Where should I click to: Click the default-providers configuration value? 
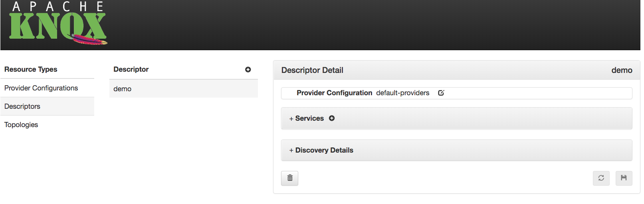[402, 93]
